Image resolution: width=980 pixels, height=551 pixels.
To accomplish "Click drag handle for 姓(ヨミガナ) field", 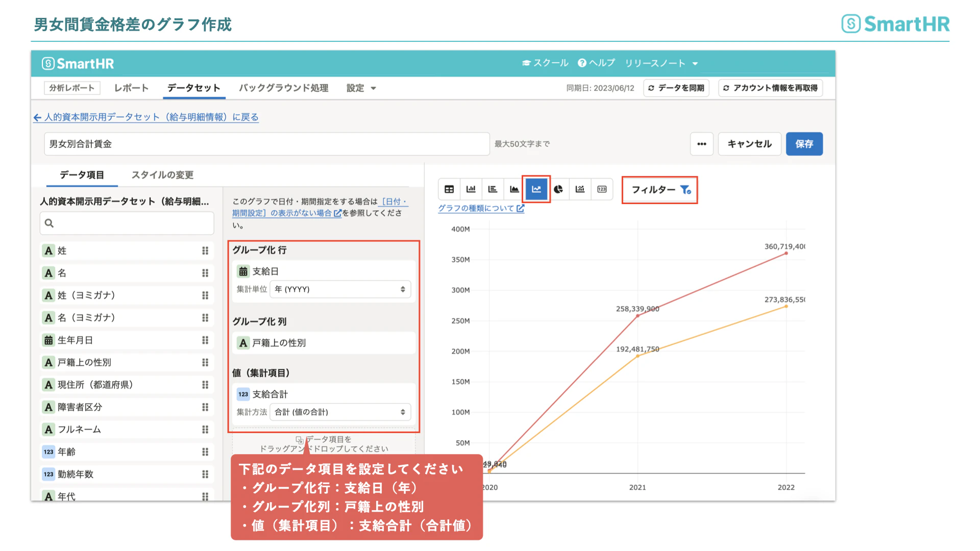I will click(205, 295).
